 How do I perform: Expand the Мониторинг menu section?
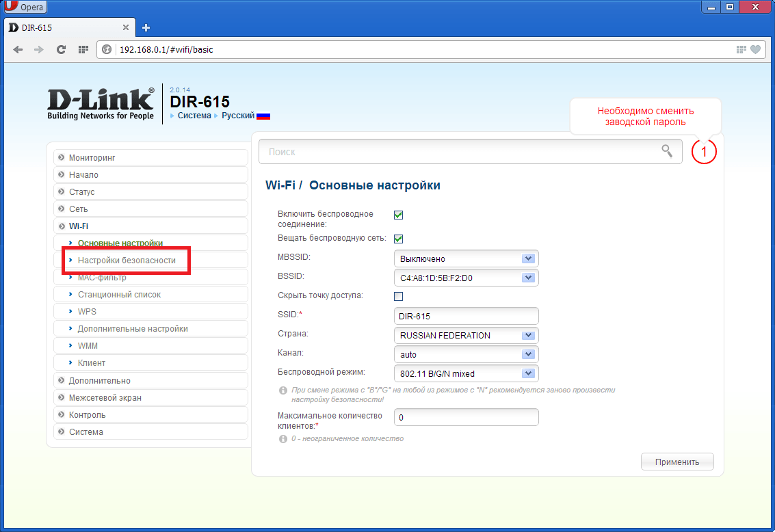(x=150, y=157)
